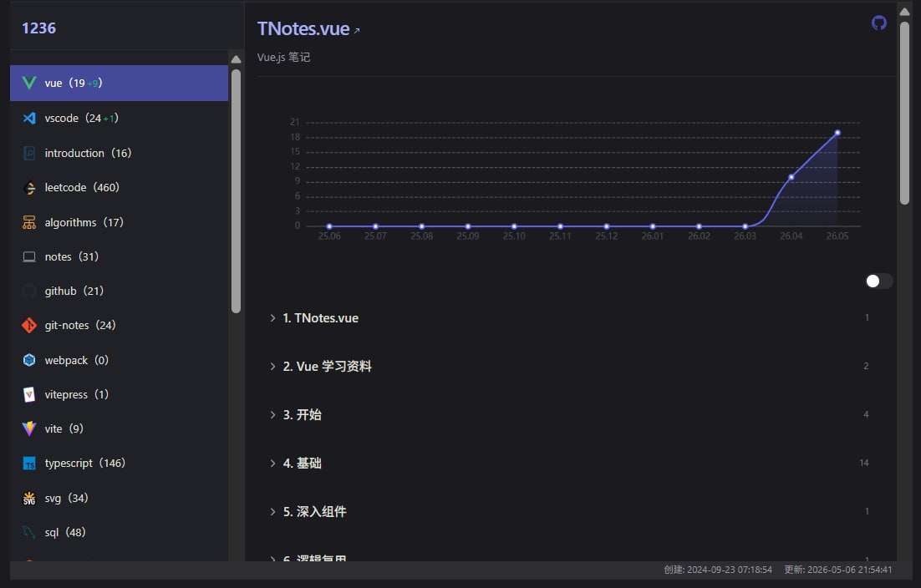Open the typescript (146) sidebar entry

tap(119, 464)
